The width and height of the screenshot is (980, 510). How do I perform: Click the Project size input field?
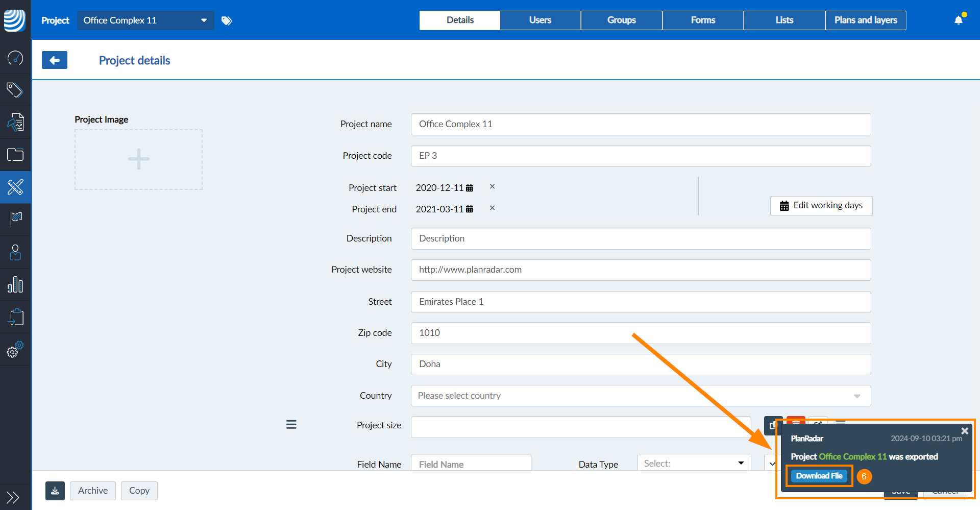(581, 427)
